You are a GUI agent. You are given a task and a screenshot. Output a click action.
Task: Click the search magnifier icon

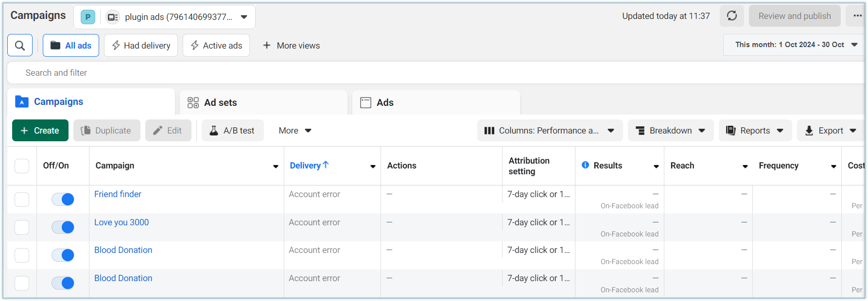[x=20, y=46]
